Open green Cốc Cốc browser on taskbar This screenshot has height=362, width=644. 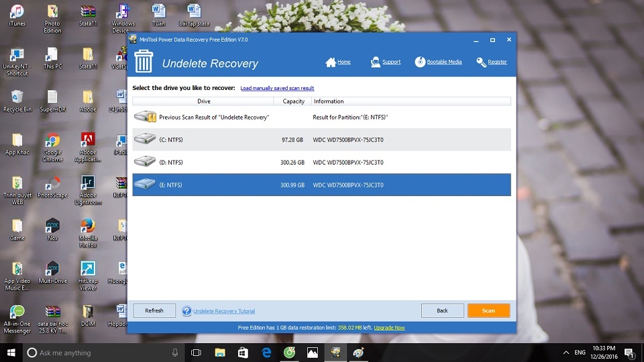290,353
